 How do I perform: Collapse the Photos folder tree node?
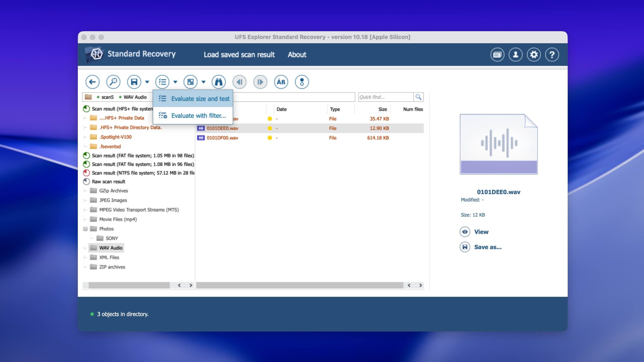point(85,229)
